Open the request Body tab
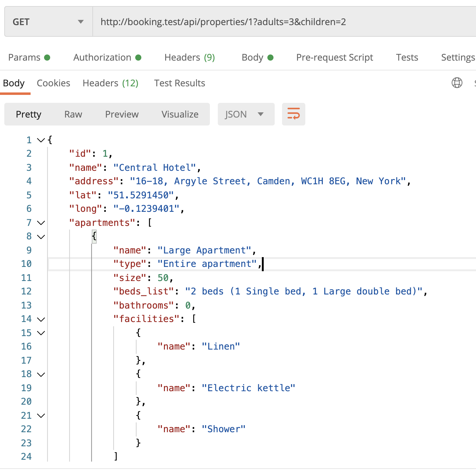Image resolution: width=476 pixels, height=472 pixels. pyautogui.click(x=257, y=58)
